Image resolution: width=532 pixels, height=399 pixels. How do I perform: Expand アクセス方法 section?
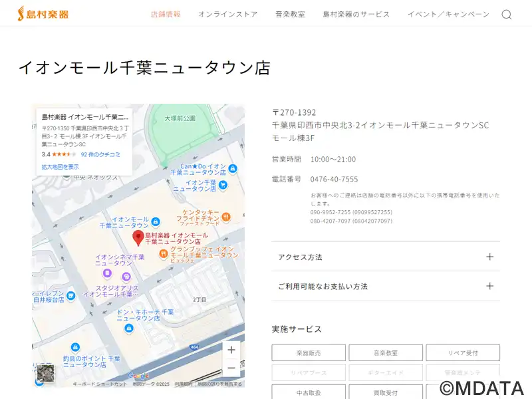(386, 257)
